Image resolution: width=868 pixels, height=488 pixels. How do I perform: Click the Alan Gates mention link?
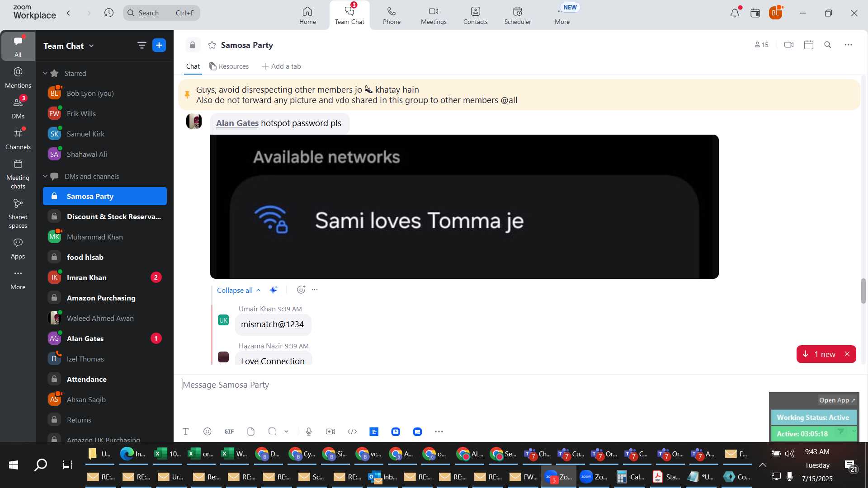click(x=237, y=123)
